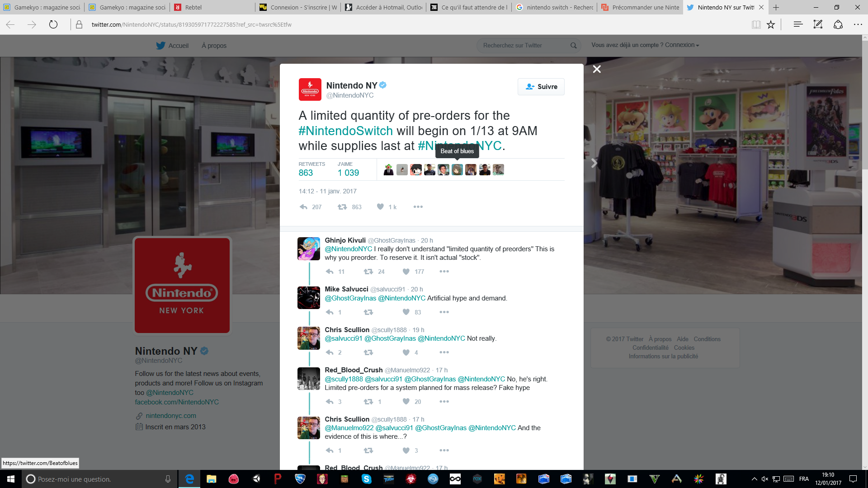
Task: Open the Confidentialité footer link
Action: 650,348
